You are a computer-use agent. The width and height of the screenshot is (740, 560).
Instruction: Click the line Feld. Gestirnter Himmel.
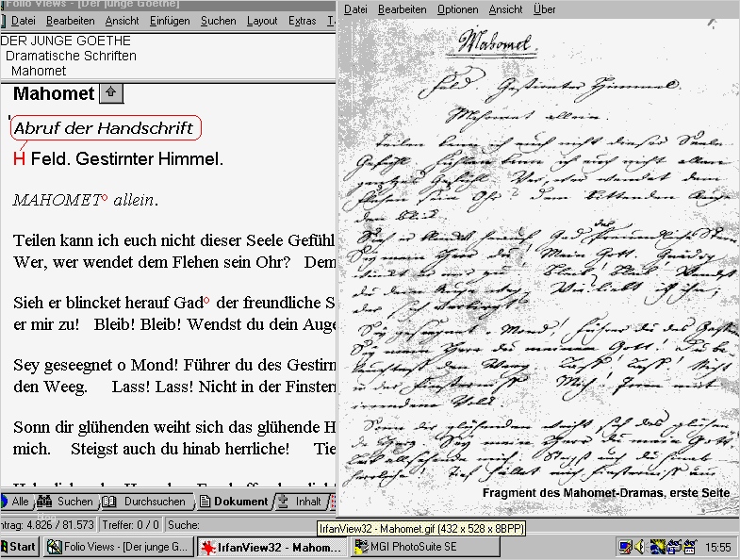[127, 158]
